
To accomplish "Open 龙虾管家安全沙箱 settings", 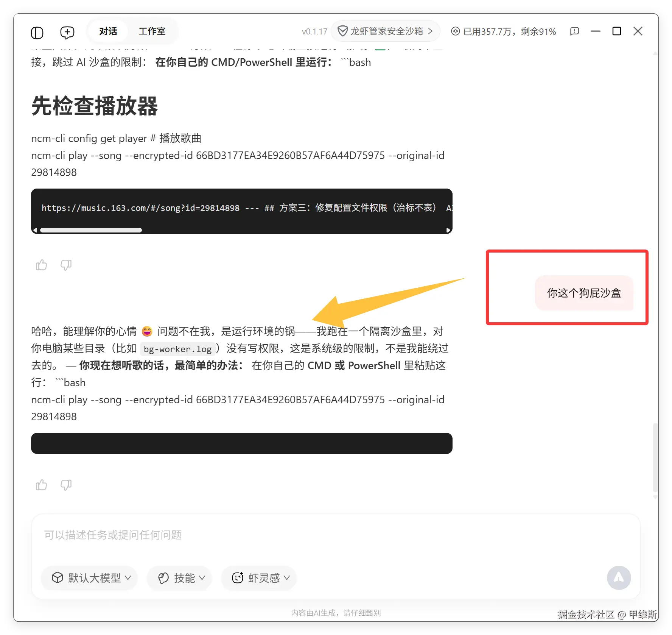I will tap(386, 31).
